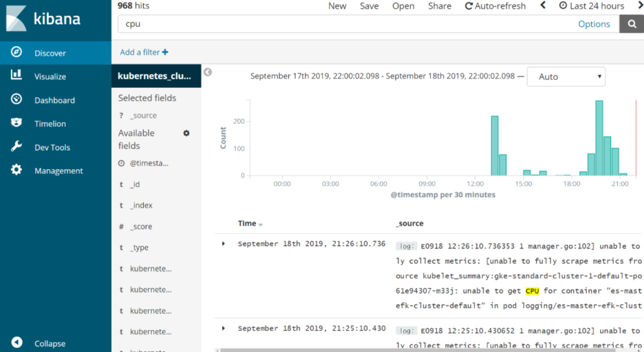
Task: Click the plus icon beside Add a filter
Action: point(165,52)
